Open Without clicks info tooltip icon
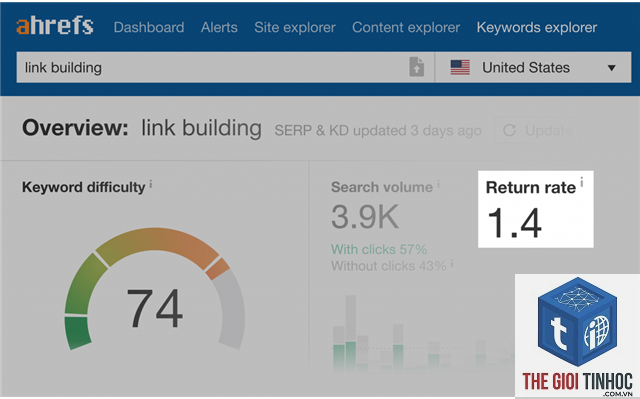Image resolution: width=640 pixels, height=399 pixels. pos(452,263)
